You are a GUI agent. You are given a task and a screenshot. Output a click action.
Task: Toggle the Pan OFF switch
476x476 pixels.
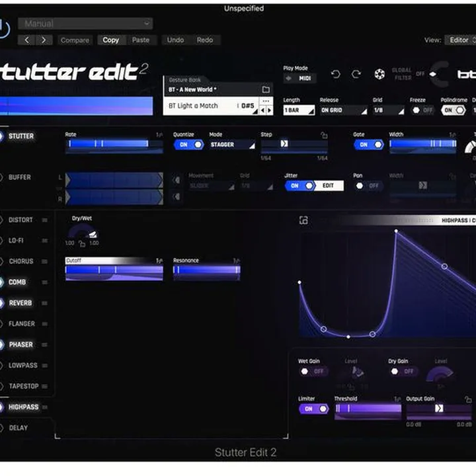point(368,186)
